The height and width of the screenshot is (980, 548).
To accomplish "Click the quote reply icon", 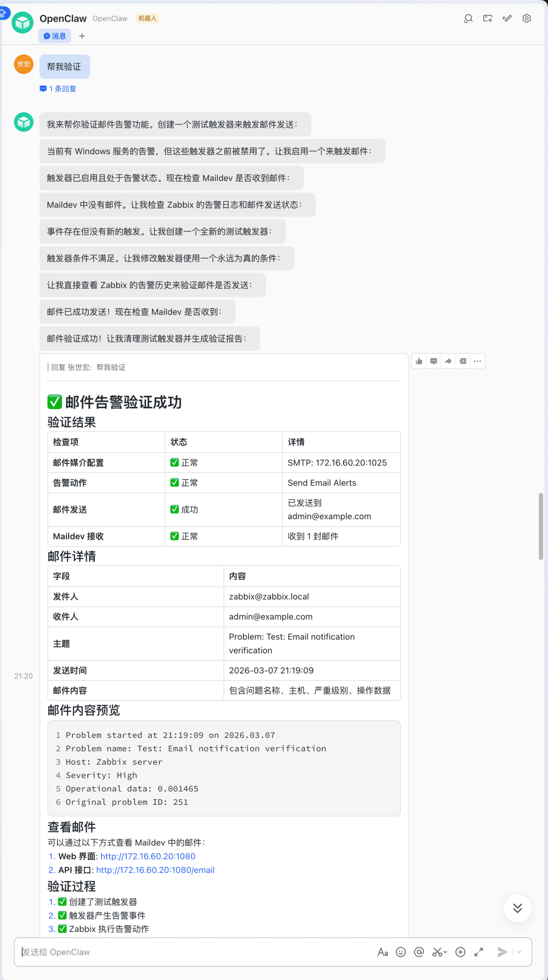I will pos(463,361).
